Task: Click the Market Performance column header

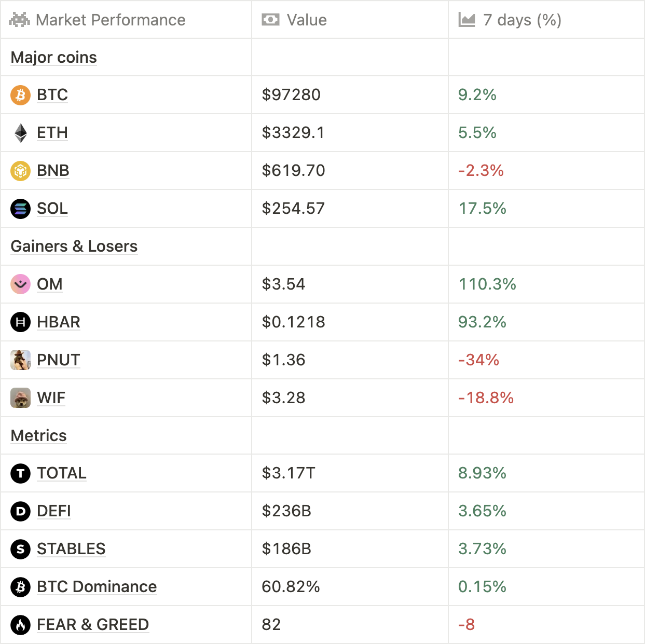Action: pos(111,20)
